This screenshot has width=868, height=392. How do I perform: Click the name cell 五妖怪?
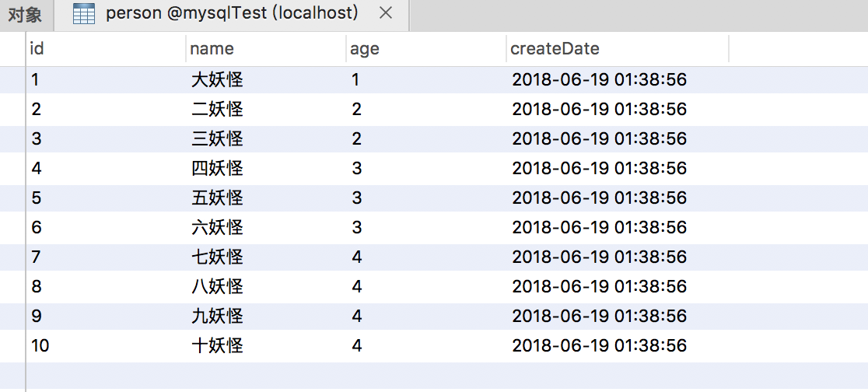coord(217,198)
